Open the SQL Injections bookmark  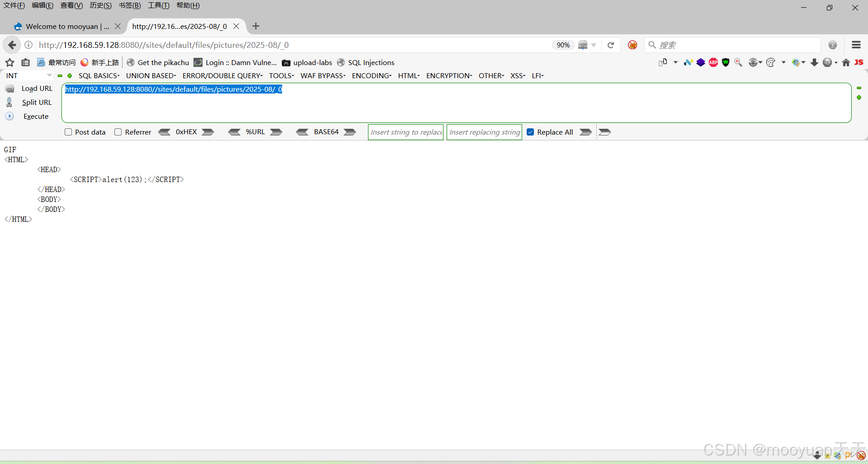pos(366,62)
